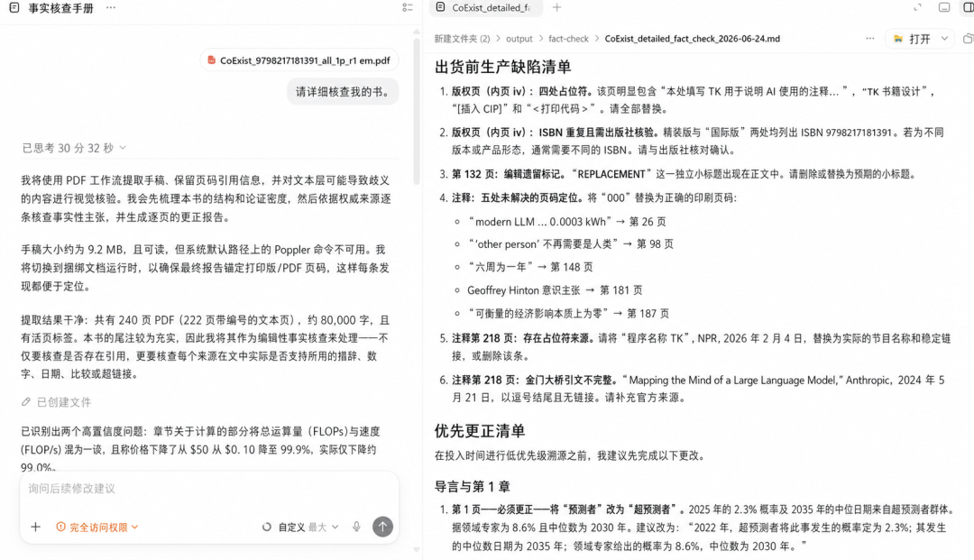This screenshot has height=560, width=974.
Task: Open the 自定义 最大 model dropdown
Action: (308, 528)
